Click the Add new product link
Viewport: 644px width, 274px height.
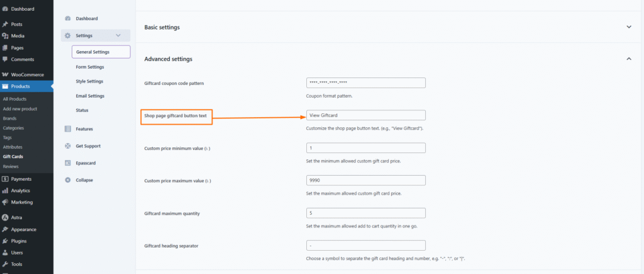click(x=20, y=108)
